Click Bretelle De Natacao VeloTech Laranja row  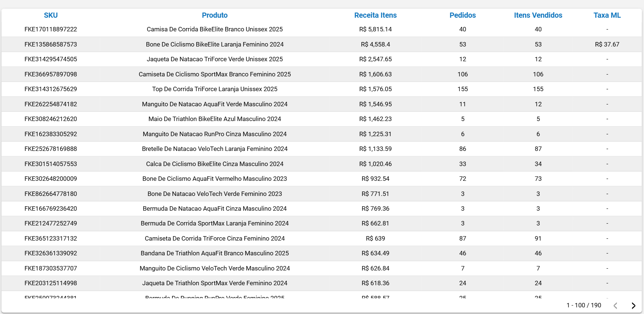(x=214, y=149)
